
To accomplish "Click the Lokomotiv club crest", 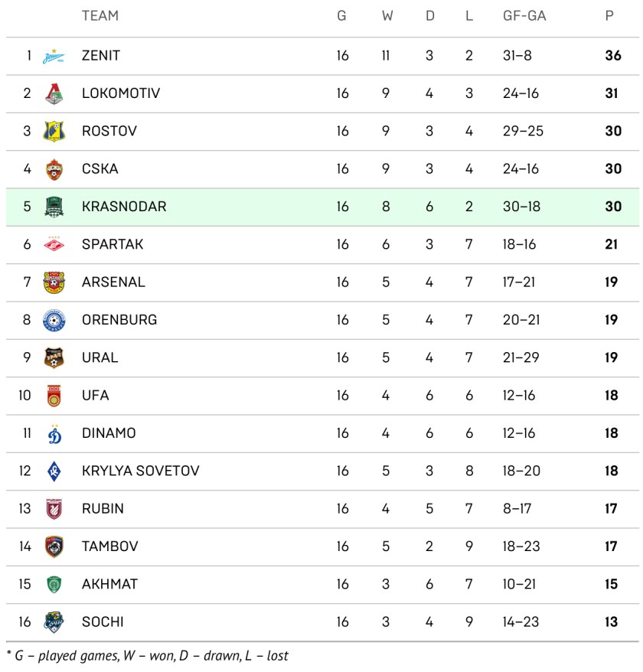I will click(54, 93).
